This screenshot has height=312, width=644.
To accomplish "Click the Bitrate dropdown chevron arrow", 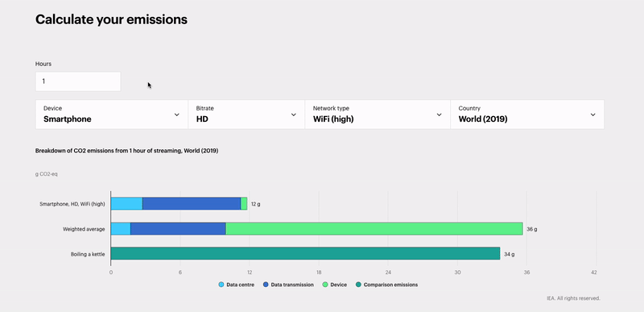I will point(294,114).
